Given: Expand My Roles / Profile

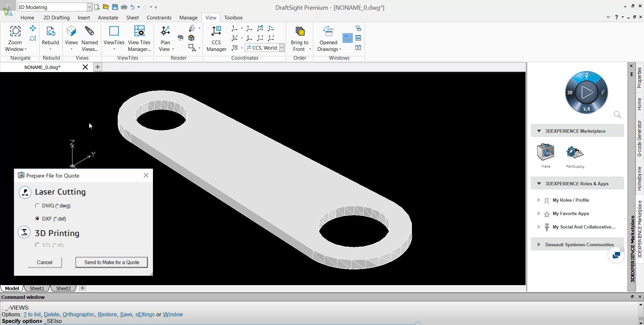Looking at the screenshot, I should click(539, 200).
